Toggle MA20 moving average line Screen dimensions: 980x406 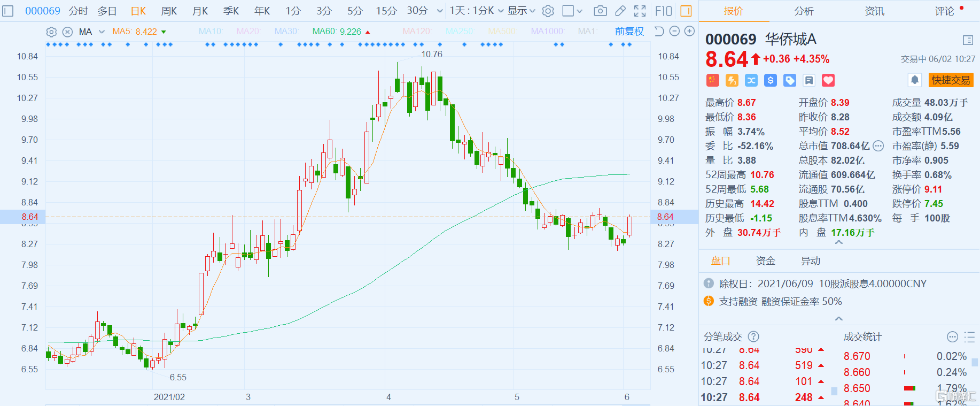(248, 32)
